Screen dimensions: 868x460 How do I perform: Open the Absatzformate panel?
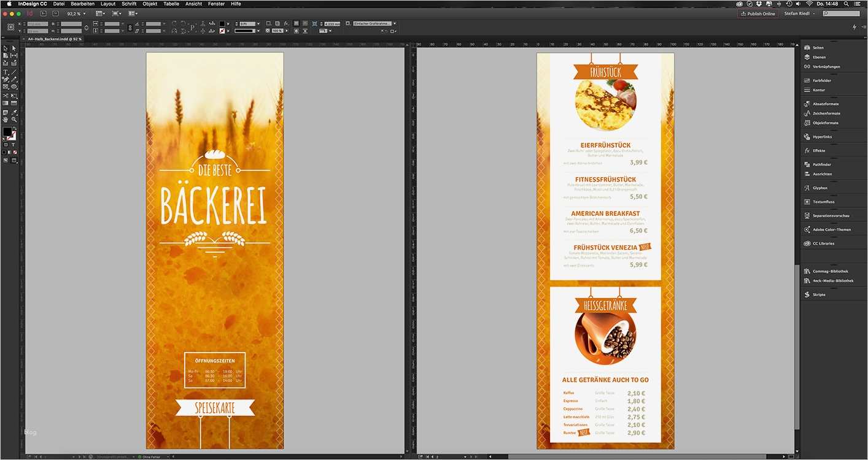tap(825, 104)
